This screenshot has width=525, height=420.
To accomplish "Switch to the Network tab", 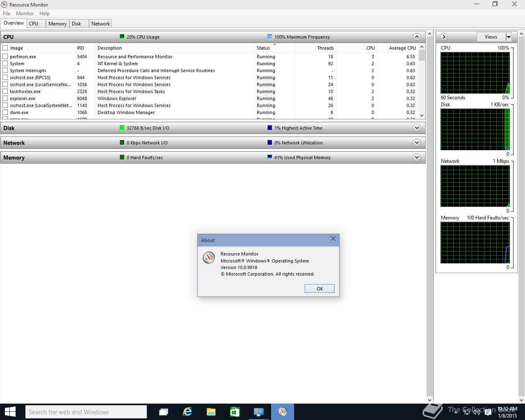I will (x=100, y=24).
